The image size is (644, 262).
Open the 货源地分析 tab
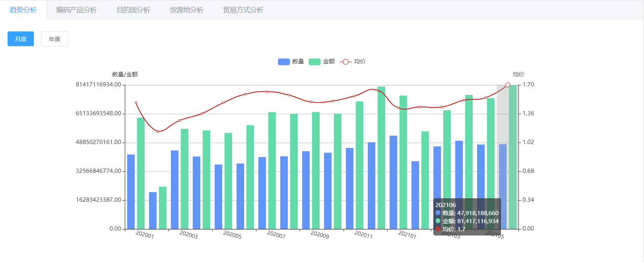pos(186,10)
